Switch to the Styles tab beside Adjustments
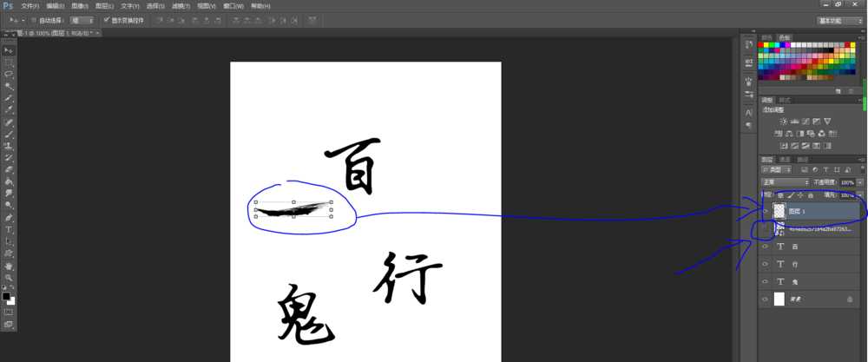Screen dimensions: 868x362 click(x=785, y=100)
